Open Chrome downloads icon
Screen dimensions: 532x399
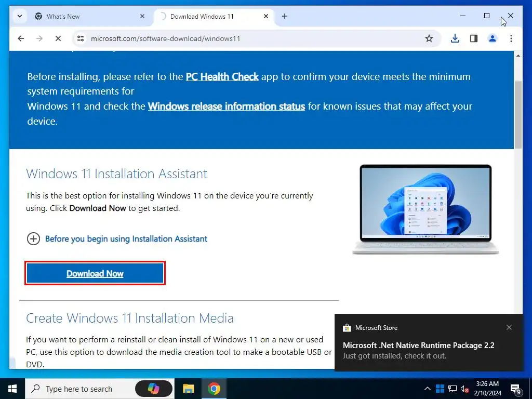coord(455,38)
